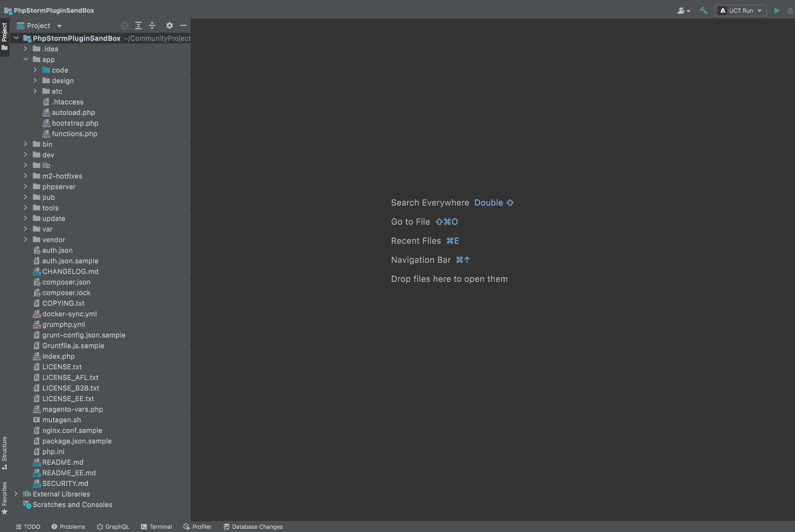The width and height of the screenshot is (795, 532).
Task: Open the GraphQL tool window
Action: pyautogui.click(x=113, y=527)
